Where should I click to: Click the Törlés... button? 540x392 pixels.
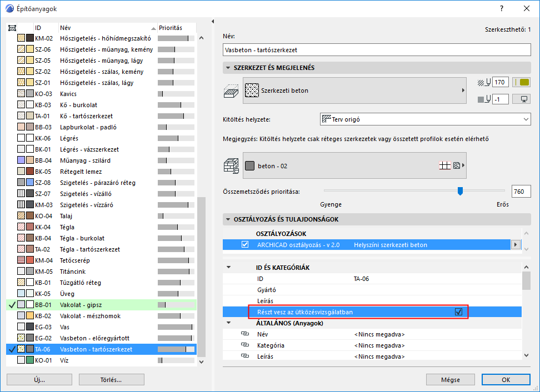pyautogui.click(x=111, y=380)
